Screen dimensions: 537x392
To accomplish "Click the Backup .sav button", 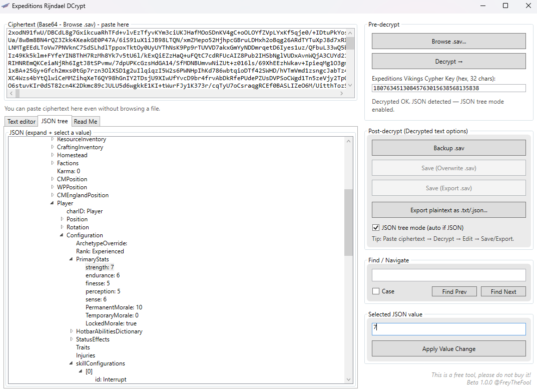I will (x=448, y=148).
